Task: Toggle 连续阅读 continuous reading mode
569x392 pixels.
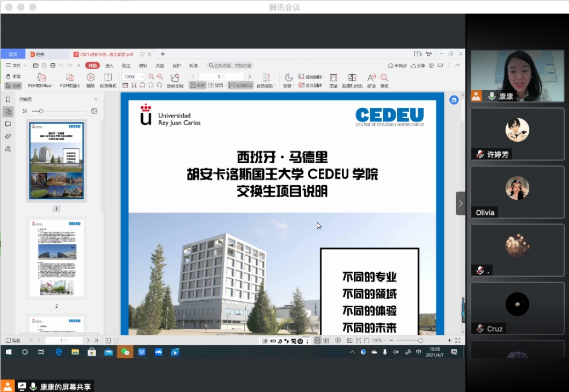Action: (x=240, y=85)
